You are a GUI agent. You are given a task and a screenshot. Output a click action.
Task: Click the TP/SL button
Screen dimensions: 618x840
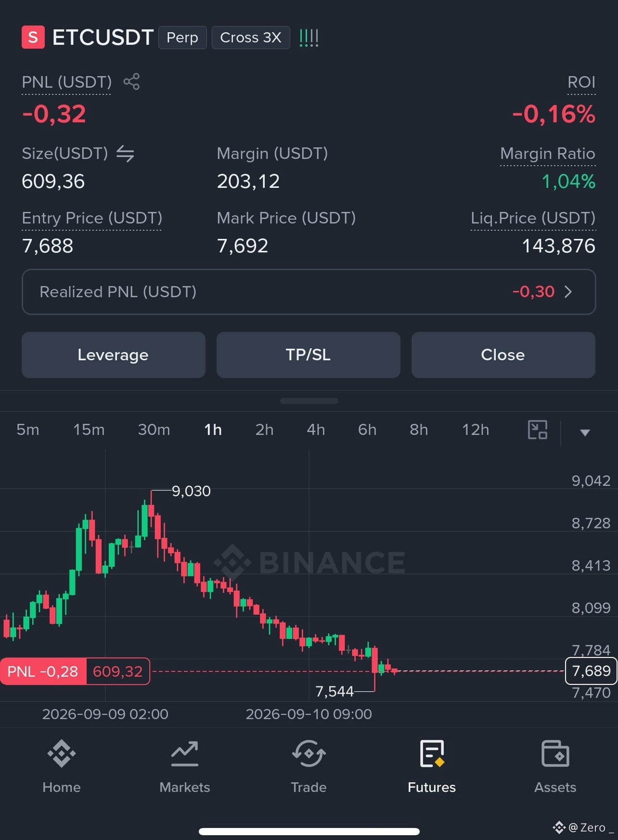[309, 355]
